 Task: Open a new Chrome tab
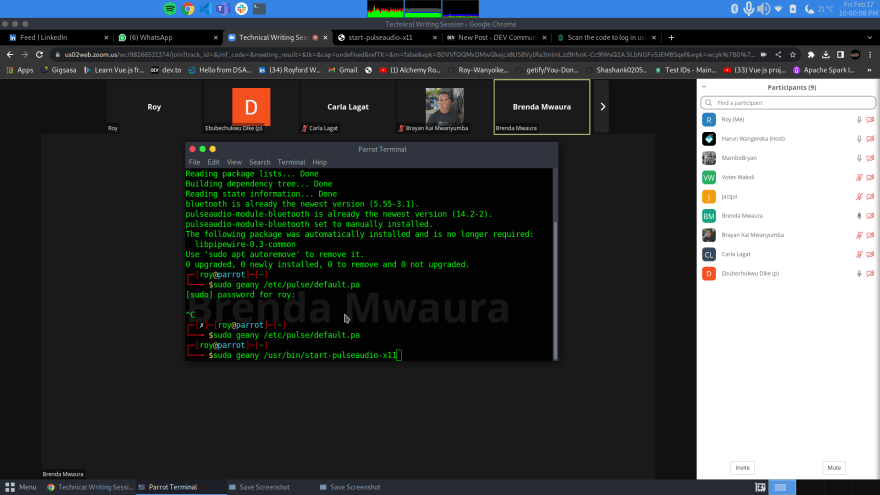pyautogui.click(x=671, y=38)
